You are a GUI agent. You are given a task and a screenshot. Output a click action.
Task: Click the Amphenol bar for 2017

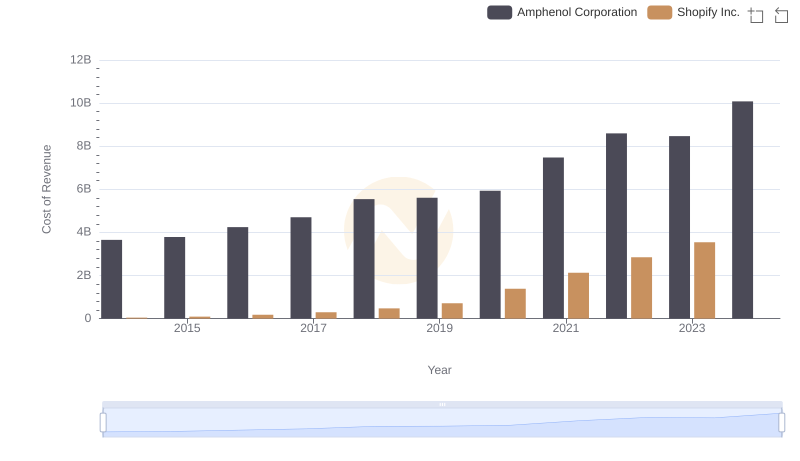point(301,268)
